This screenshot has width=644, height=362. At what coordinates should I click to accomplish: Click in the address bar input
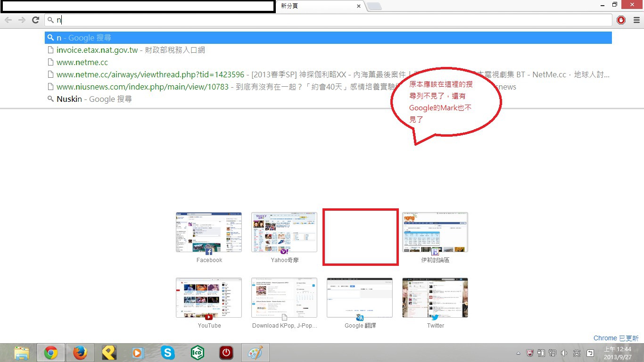coord(329,20)
